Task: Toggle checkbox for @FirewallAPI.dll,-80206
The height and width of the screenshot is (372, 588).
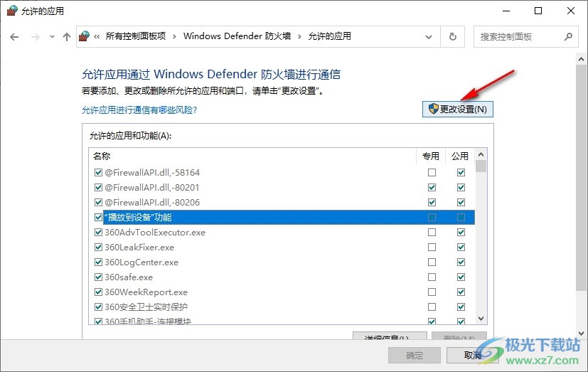Action: pos(98,203)
